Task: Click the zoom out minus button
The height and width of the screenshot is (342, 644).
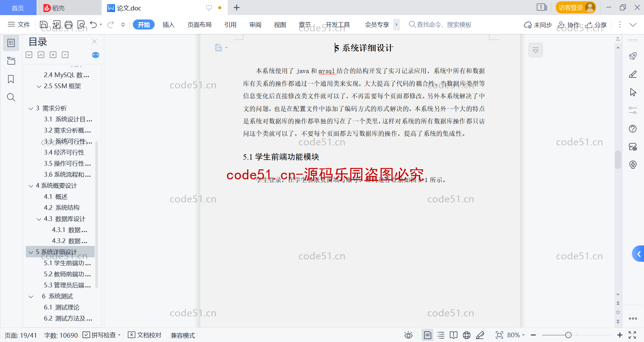Action: tap(533, 335)
